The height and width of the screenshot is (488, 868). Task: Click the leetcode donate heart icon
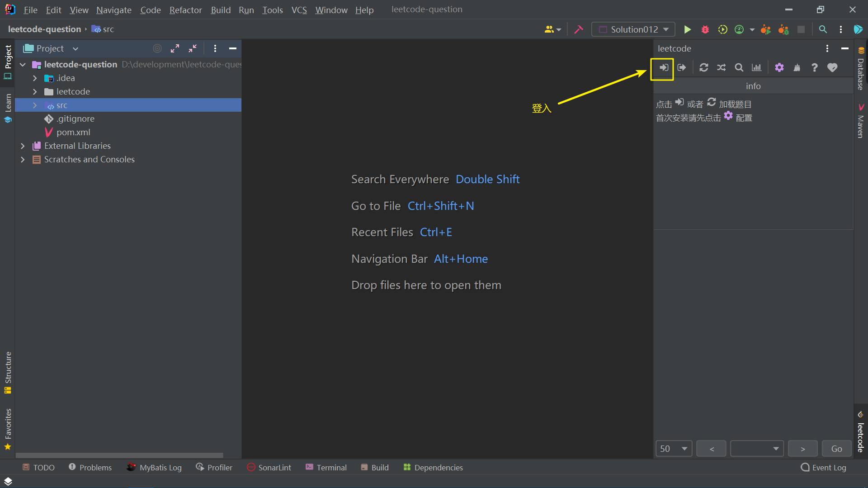pyautogui.click(x=832, y=67)
